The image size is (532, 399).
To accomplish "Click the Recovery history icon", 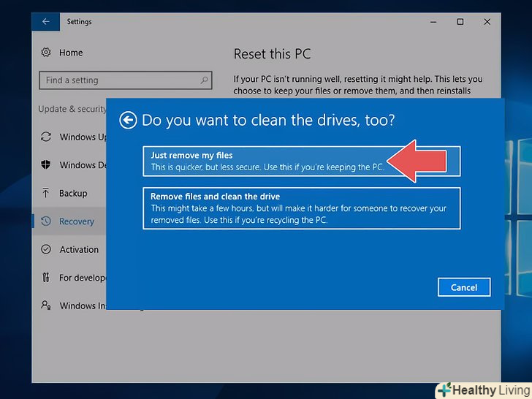I will (x=46, y=221).
